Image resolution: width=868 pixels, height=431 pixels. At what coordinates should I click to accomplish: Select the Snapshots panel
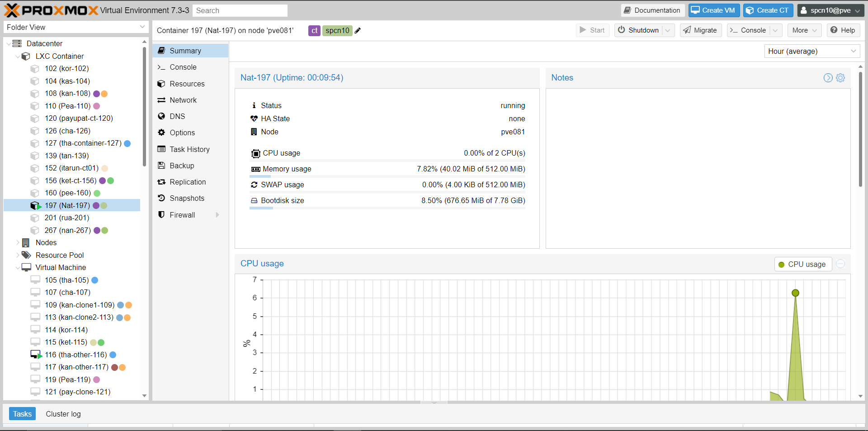tap(186, 198)
